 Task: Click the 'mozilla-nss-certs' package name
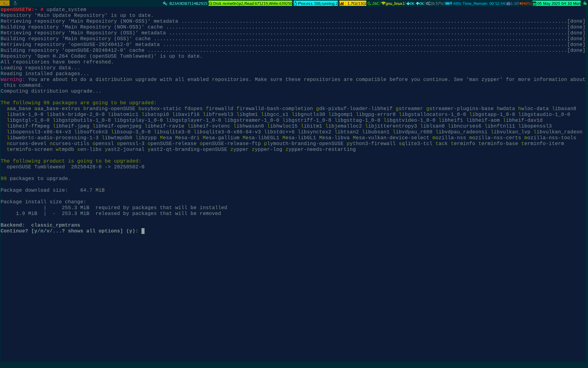495,138
